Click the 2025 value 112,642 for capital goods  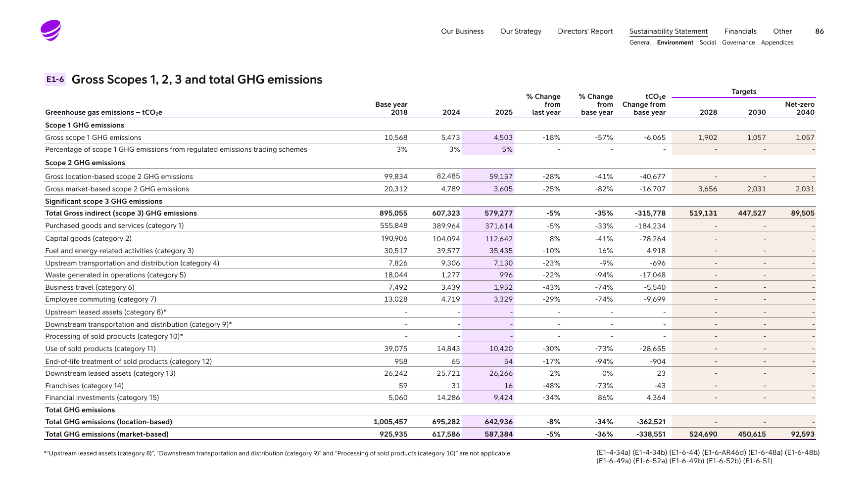coord(499,238)
